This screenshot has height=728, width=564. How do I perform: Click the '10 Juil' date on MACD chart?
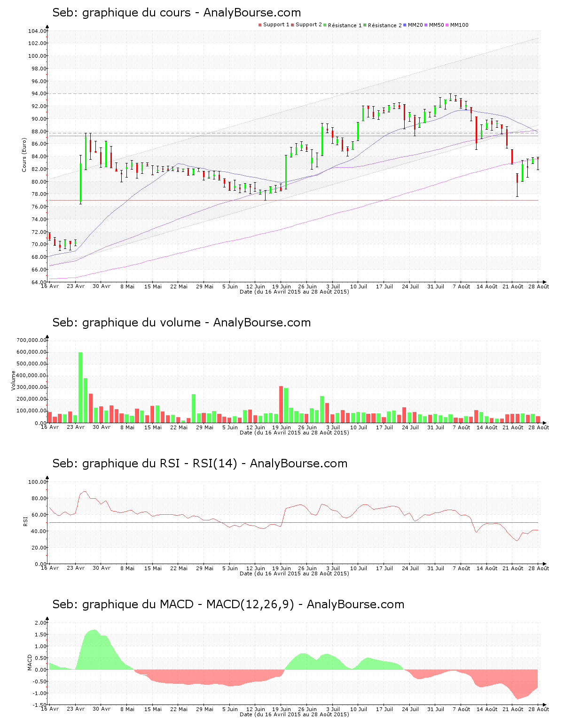click(359, 709)
